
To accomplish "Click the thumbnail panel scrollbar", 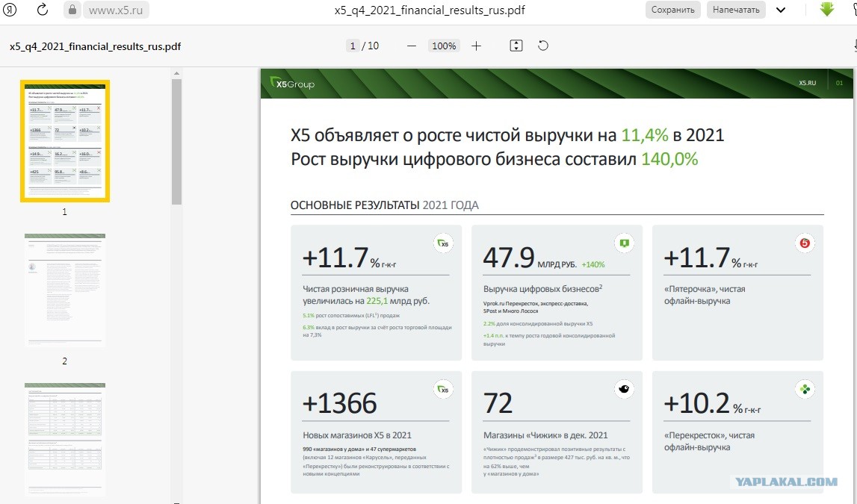I will 176,142.
